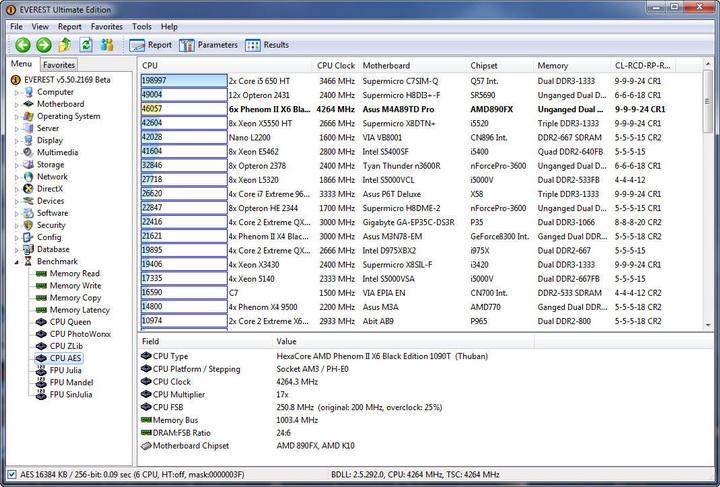720x487 pixels.
Task: Click the Operating System Windows flag icon
Action: click(28, 116)
